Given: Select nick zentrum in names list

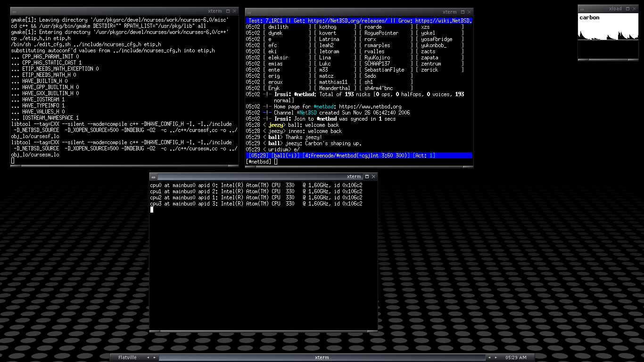Looking at the screenshot, I should pyautogui.click(x=431, y=64).
